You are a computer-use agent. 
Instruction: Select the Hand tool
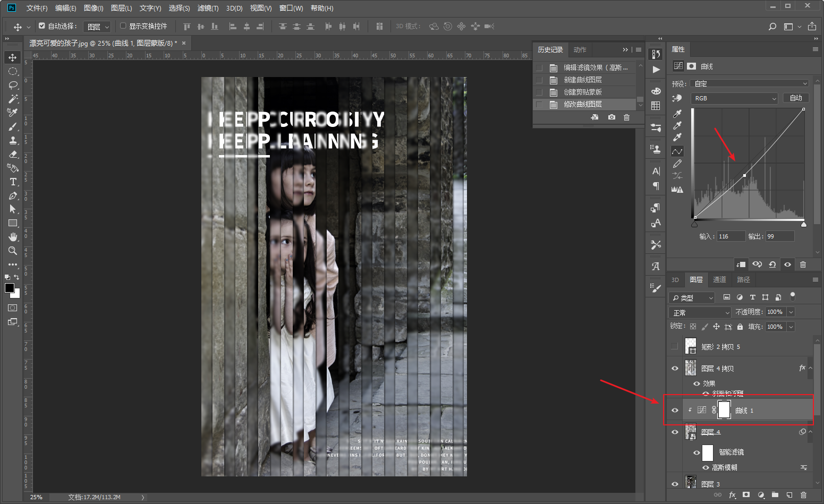[13, 237]
